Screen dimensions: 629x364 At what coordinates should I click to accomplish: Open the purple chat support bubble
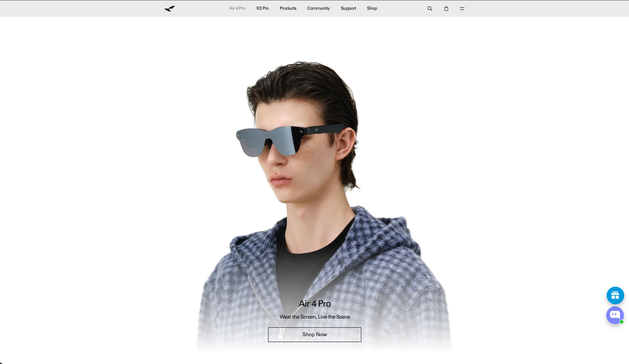(x=614, y=315)
